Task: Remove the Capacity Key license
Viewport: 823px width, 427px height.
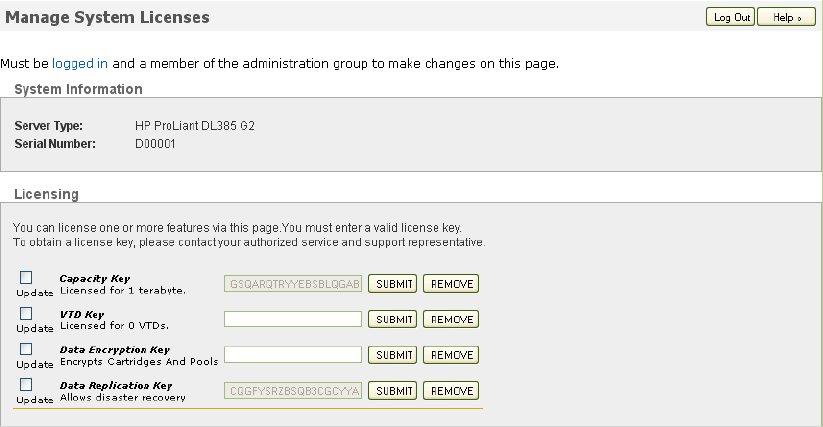Action: click(451, 284)
